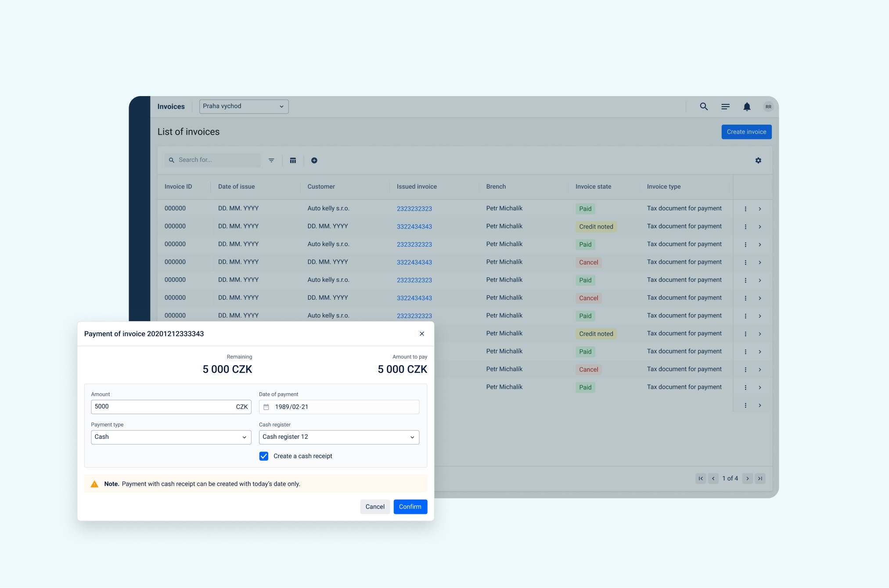
Task: Open issued invoice link 3322434343 in second row
Action: (x=414, y=227)
